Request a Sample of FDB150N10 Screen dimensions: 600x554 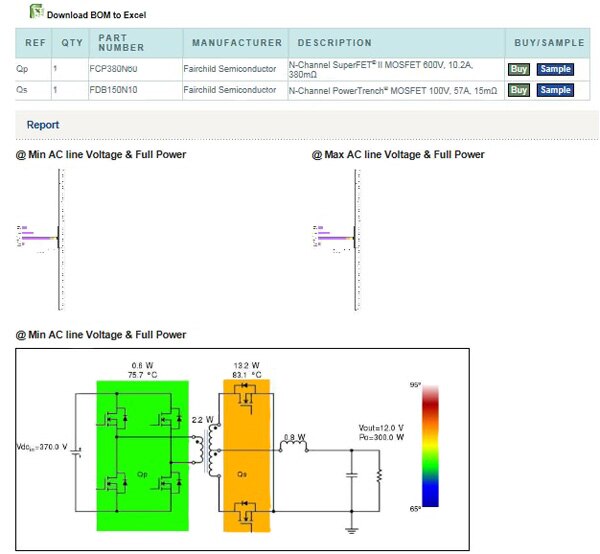click(x=555, y=90)
